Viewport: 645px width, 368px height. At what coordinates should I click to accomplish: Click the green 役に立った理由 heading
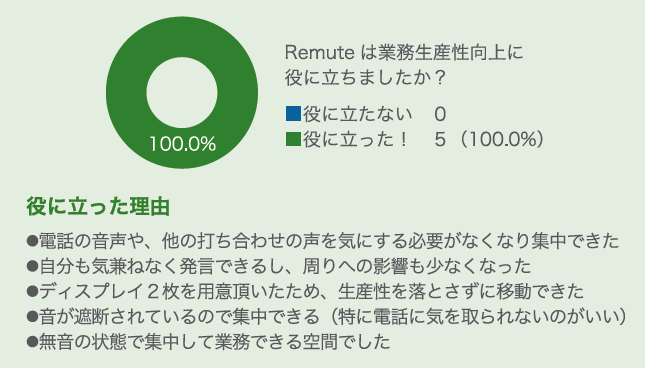pyautogui.click(x=98, y=206)
